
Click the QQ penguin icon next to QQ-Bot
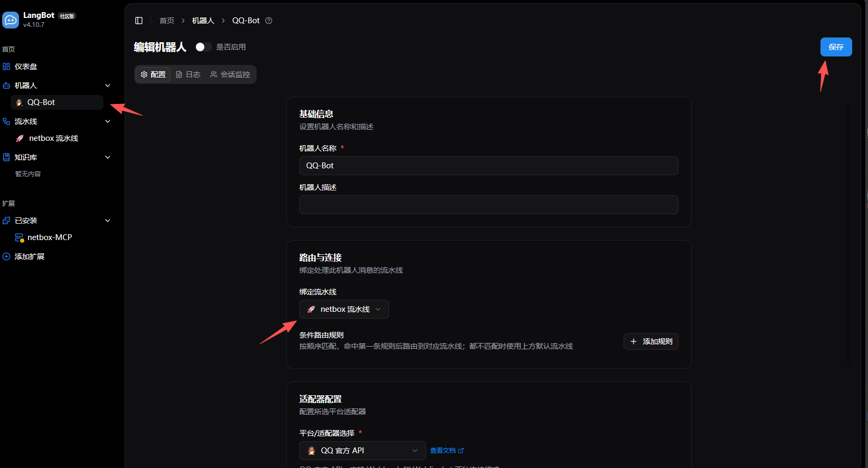20,102
